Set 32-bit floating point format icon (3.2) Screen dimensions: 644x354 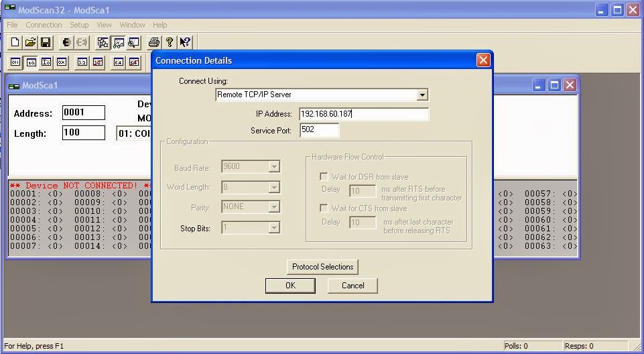(82, 62)
